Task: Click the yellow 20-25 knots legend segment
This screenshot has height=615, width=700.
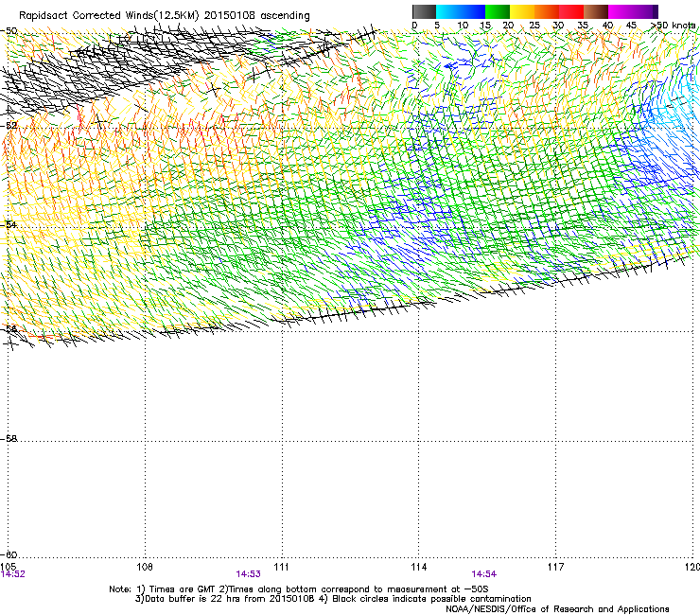Action: (x=522, y=11)
